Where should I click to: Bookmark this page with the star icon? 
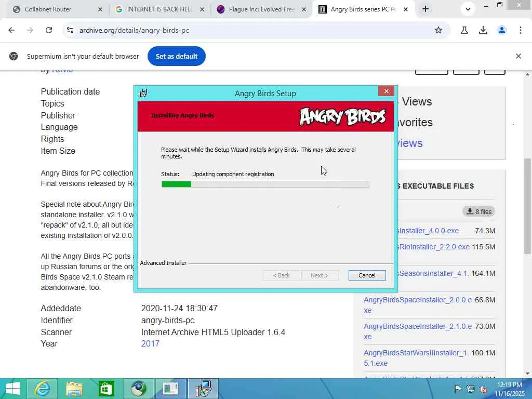(x=438, y=30)
